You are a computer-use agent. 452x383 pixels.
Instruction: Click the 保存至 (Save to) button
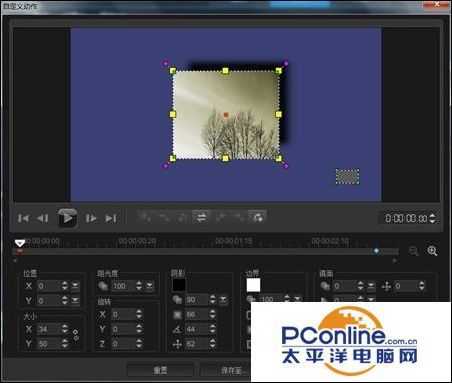point(226,370)
